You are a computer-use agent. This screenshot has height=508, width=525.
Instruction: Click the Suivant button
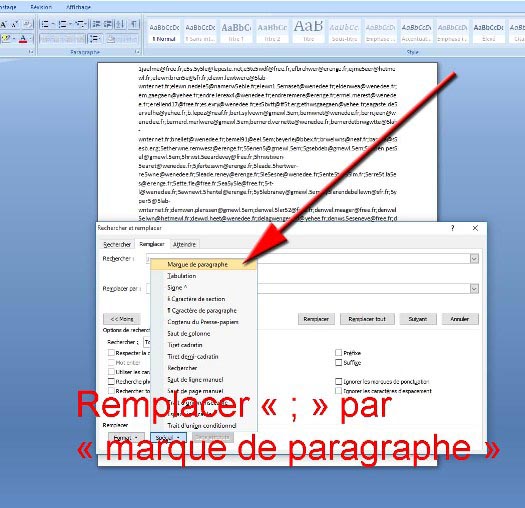[418, 319]
